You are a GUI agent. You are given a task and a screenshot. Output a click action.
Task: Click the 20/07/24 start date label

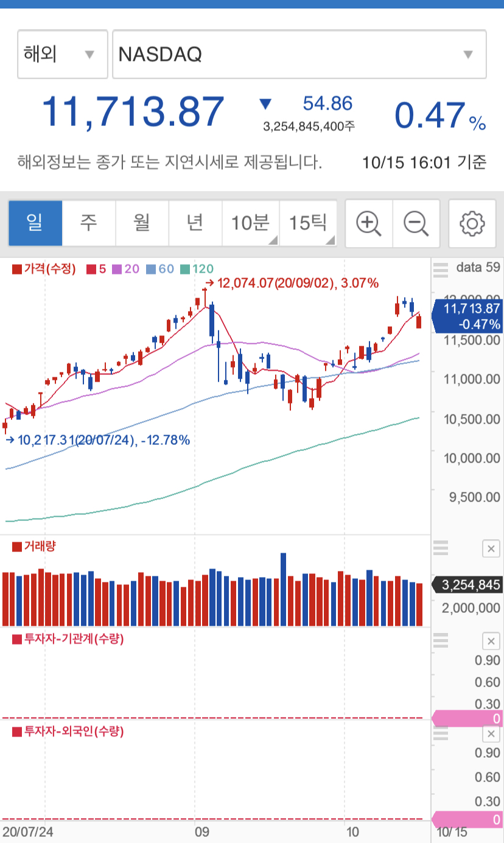(27, 831)
